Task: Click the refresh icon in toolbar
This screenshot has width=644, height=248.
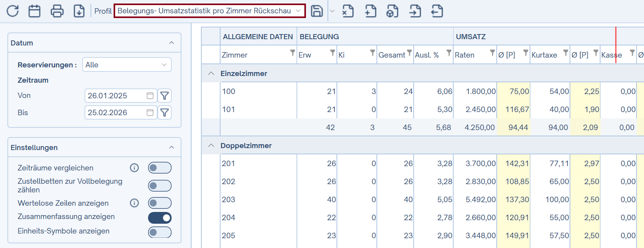Action: [13, 11]
